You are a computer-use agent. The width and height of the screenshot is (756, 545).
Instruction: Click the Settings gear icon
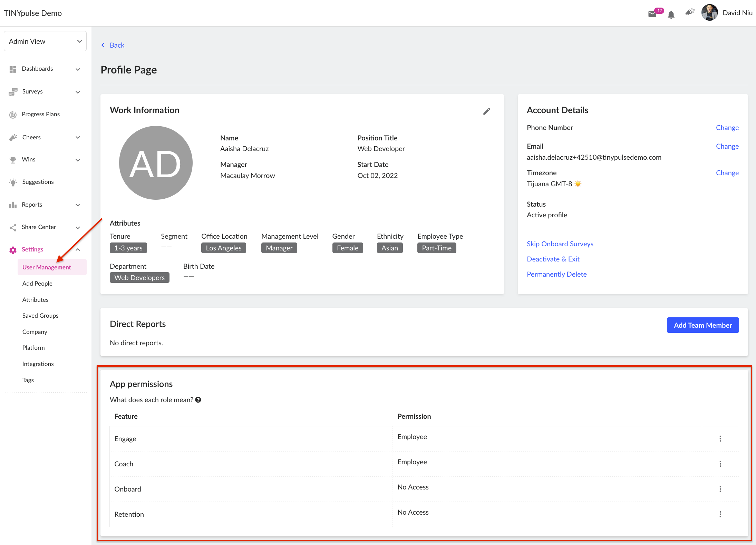pos(13,250)
